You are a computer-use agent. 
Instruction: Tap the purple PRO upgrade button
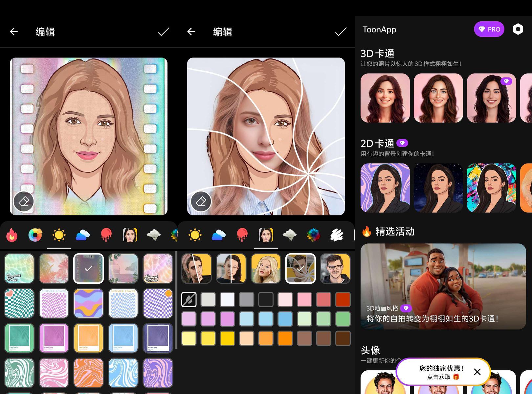[489, 29]
